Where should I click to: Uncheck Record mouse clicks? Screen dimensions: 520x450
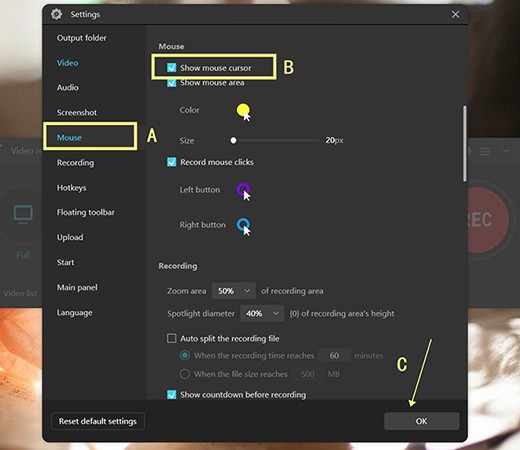[x=171, y=162]
